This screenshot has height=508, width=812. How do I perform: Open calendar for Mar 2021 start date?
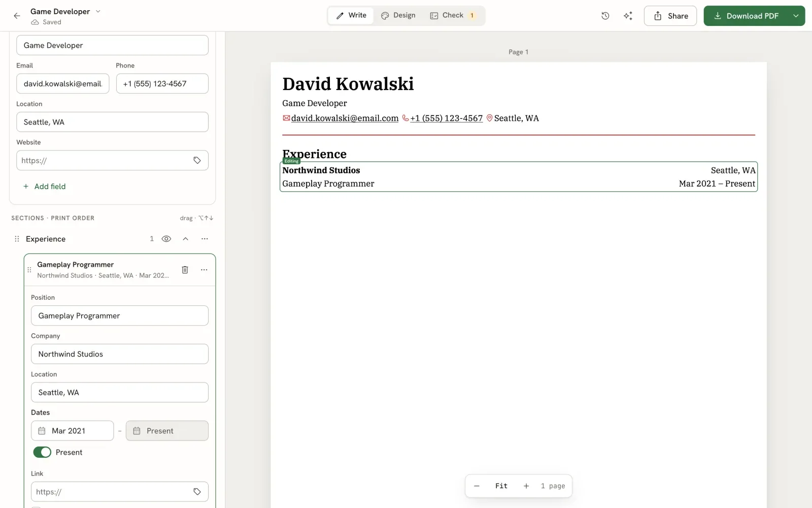(x=42, y=431)
